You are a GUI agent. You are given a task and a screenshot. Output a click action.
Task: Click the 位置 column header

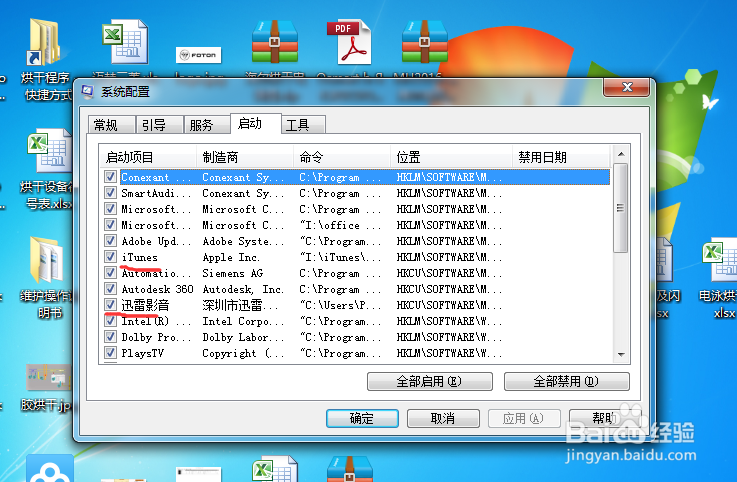(x=451, y=157)
